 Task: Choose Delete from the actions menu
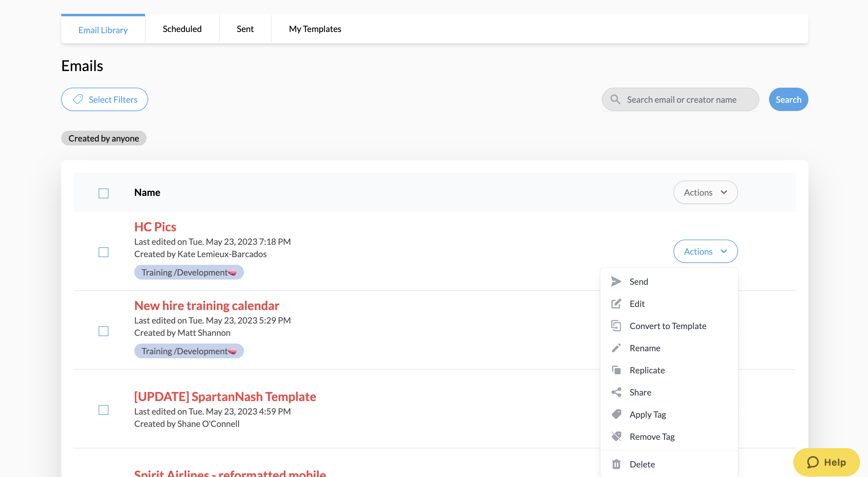coord(669,464)
